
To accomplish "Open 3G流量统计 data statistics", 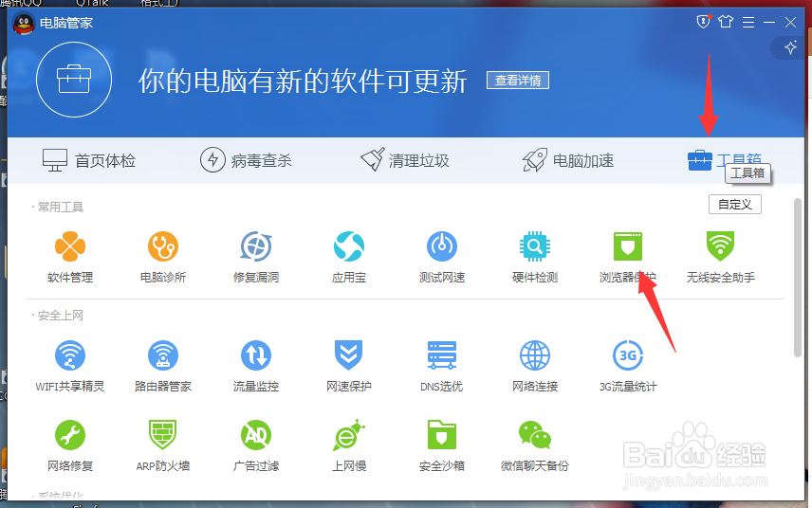I will coord(628,366).
